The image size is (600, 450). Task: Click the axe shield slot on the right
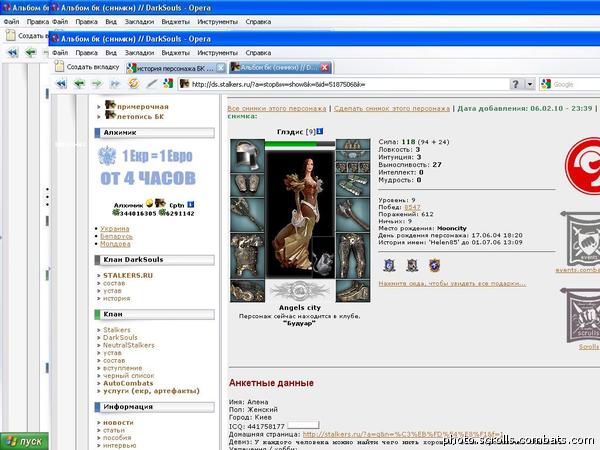point(353,215)
